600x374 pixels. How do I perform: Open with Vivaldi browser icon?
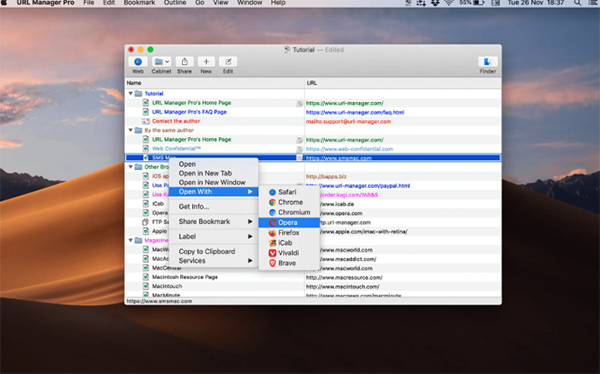click(272, 253)
